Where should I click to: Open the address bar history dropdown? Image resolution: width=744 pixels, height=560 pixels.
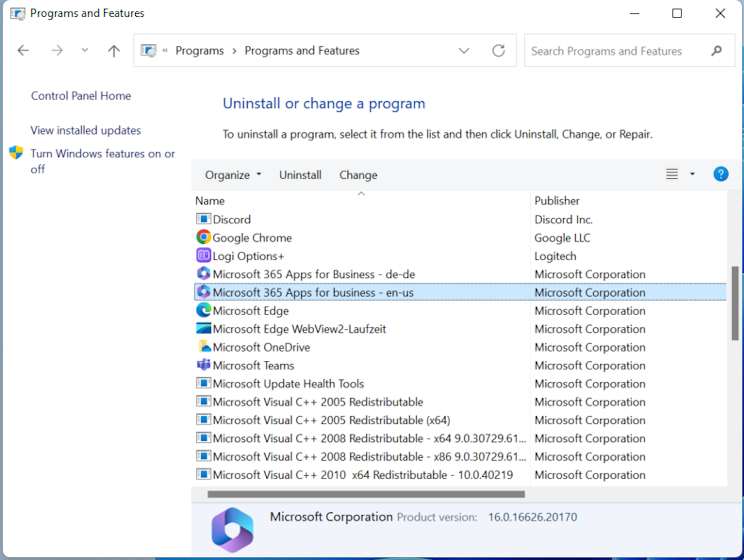point(464,50)
